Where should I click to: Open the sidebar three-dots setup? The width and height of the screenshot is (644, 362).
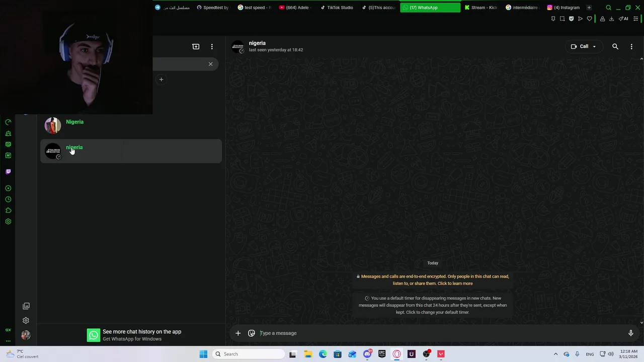8,341
